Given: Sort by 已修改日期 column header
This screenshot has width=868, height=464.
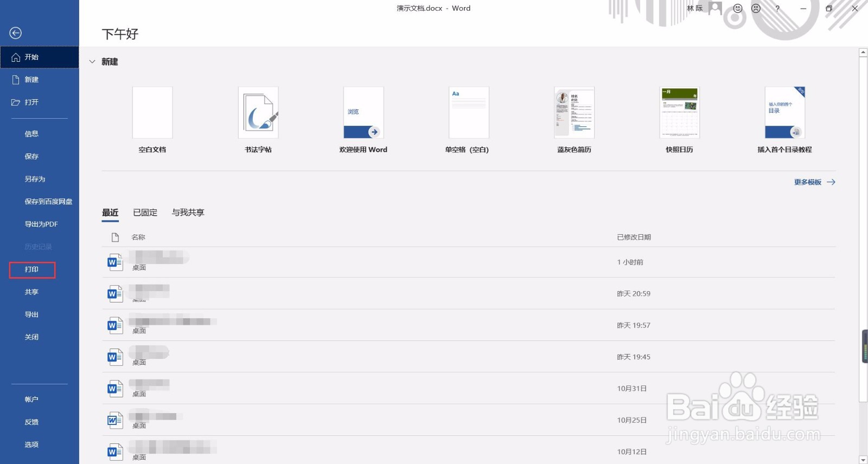Looking at the screenshot, I should point(634,237).
